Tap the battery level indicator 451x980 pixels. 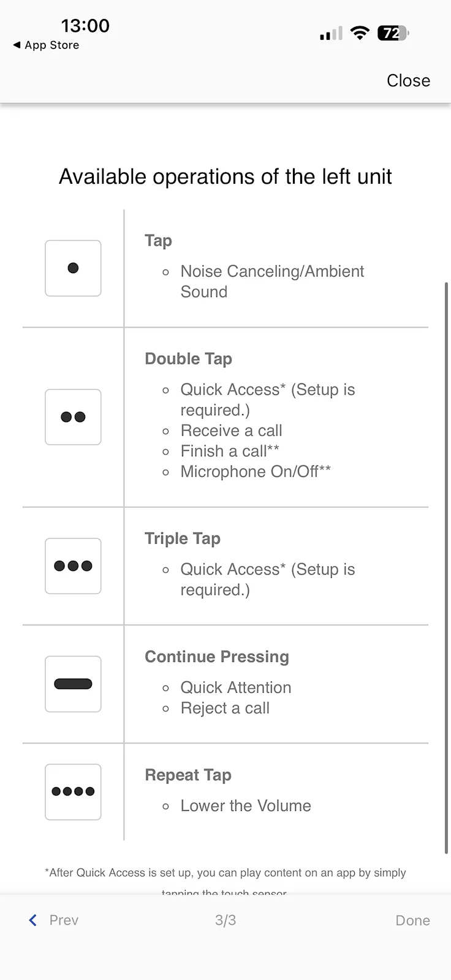coord(393,33)
